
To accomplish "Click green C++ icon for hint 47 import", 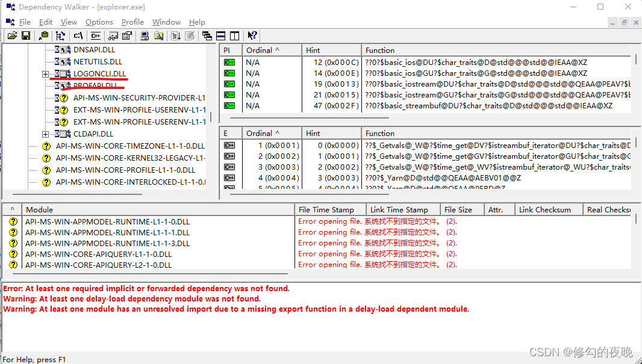I will coord(229,106).
